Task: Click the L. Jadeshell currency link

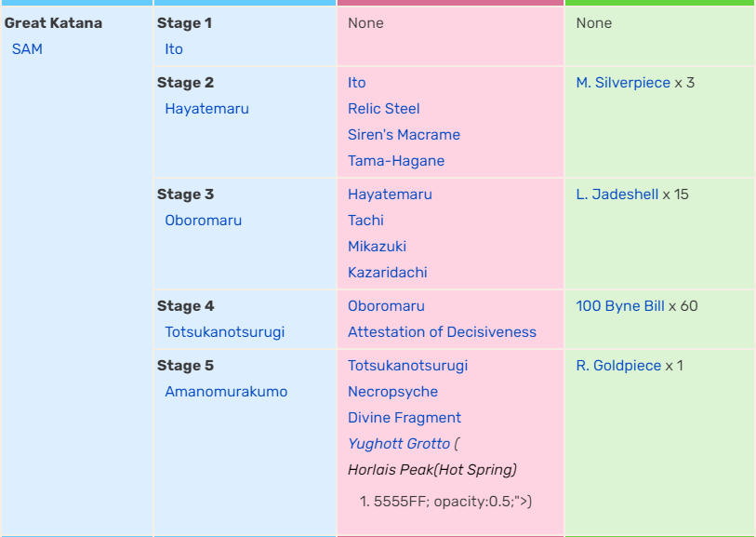Action: coord(617,195)
